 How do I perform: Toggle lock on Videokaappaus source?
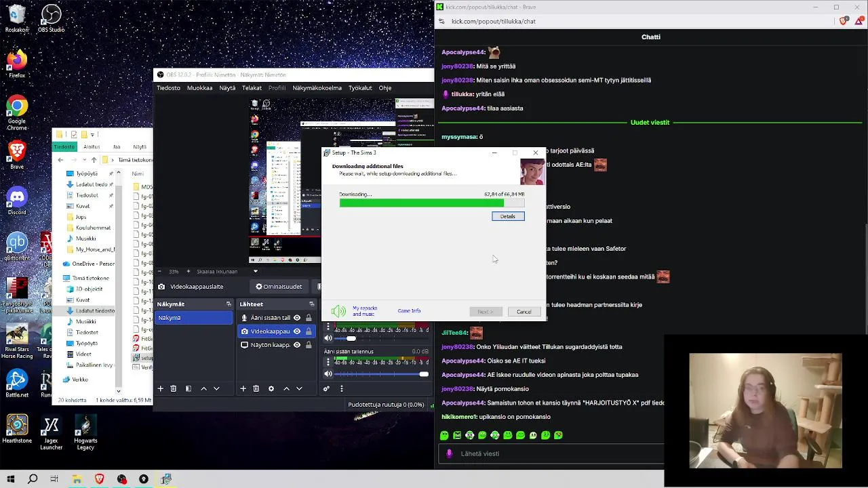(309, 331)
